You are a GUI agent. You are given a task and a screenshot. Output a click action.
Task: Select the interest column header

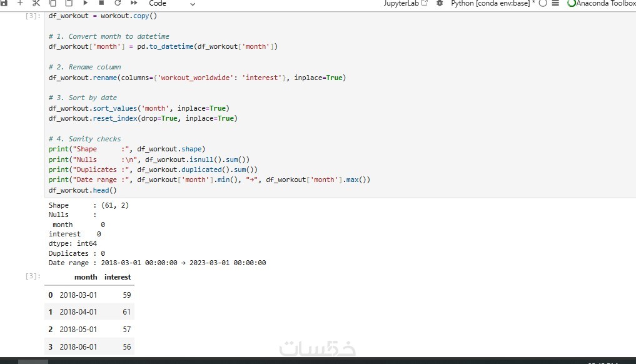(118, 277)
